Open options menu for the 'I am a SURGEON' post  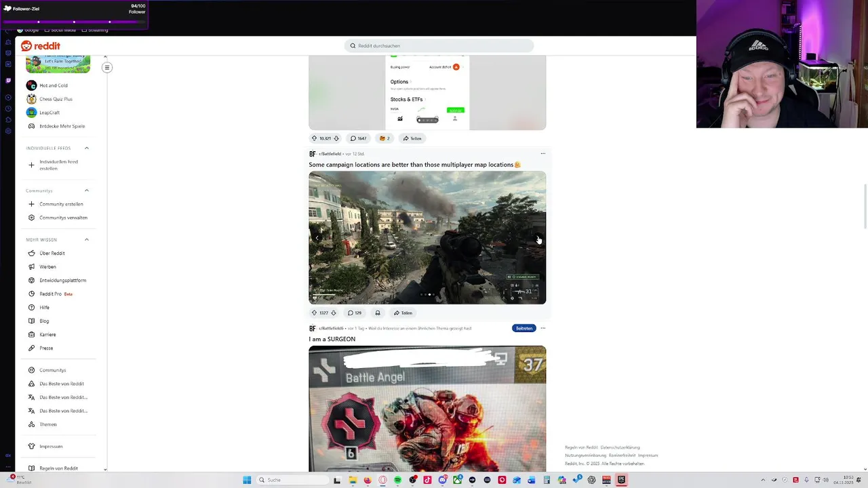(542, 328)
